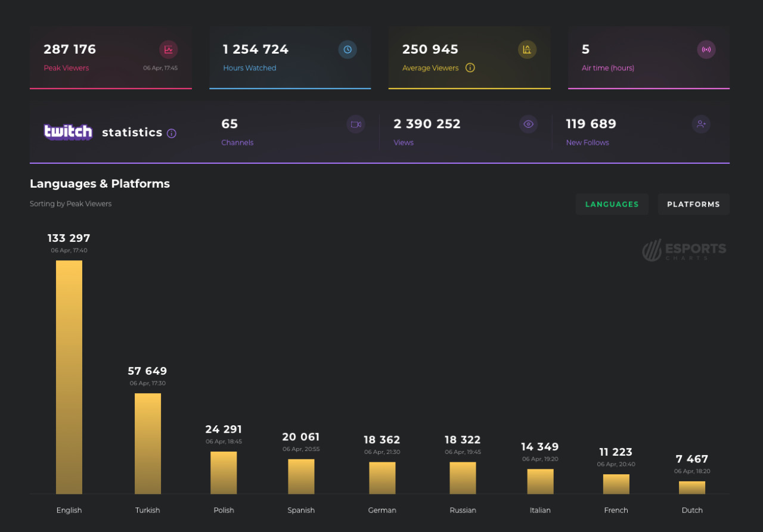Click the Channels camera icon
Screen dimensions: 763x532
(356, 124)
